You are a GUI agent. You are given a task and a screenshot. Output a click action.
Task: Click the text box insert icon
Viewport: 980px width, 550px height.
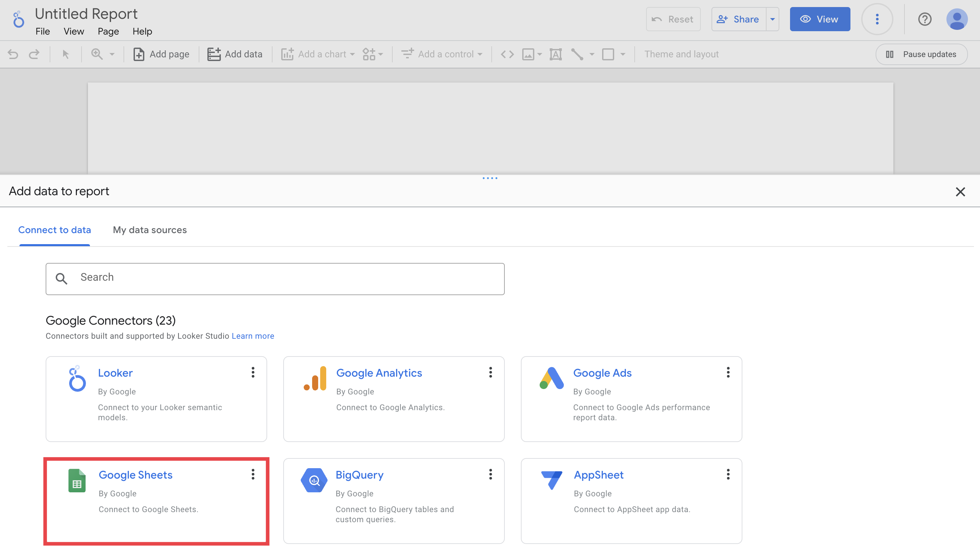pyautogui.click(x=555, y=54)
